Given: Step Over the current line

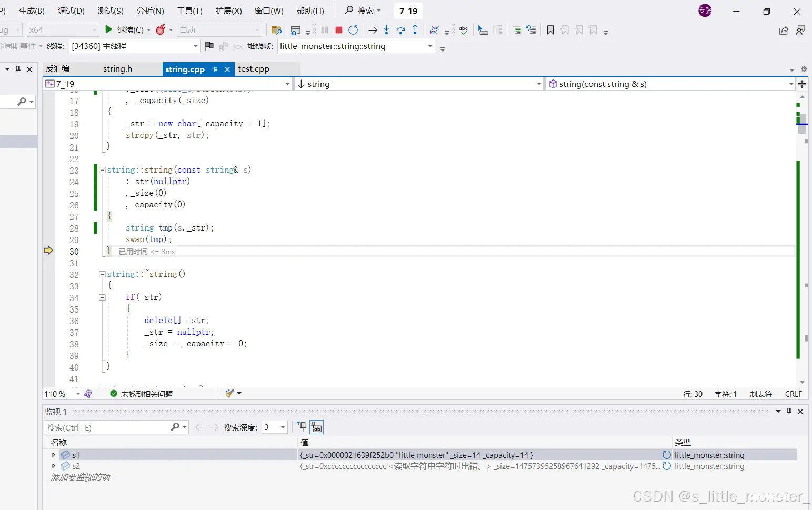Looking at the screenshot, I should point(401,30).
